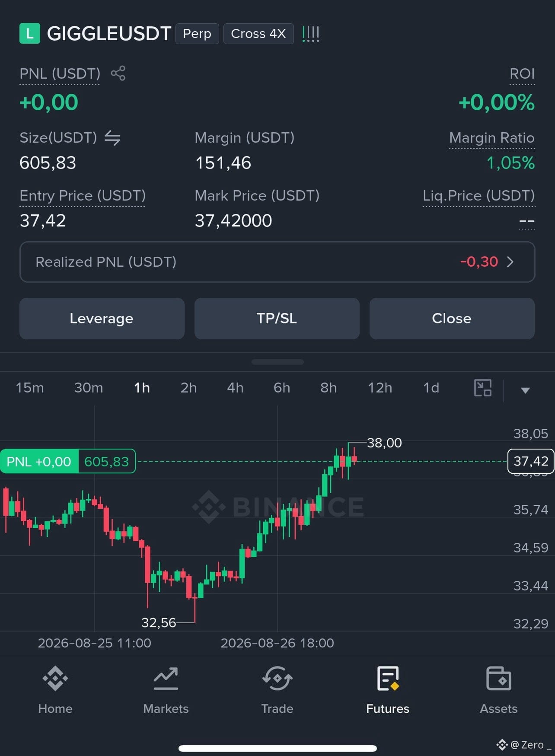Toggle Size unit with swap arrows icon

pos(112,138)
